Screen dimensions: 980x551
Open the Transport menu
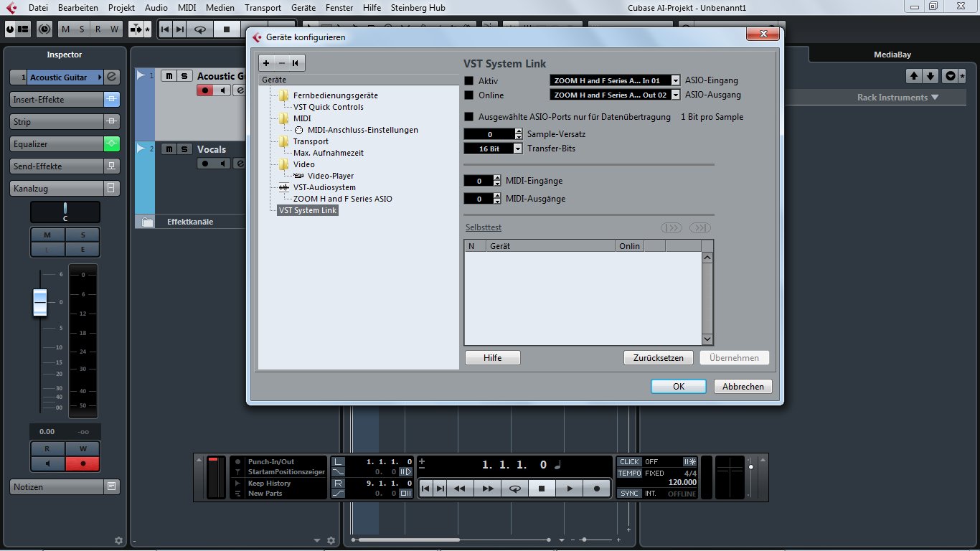point(263,7)
